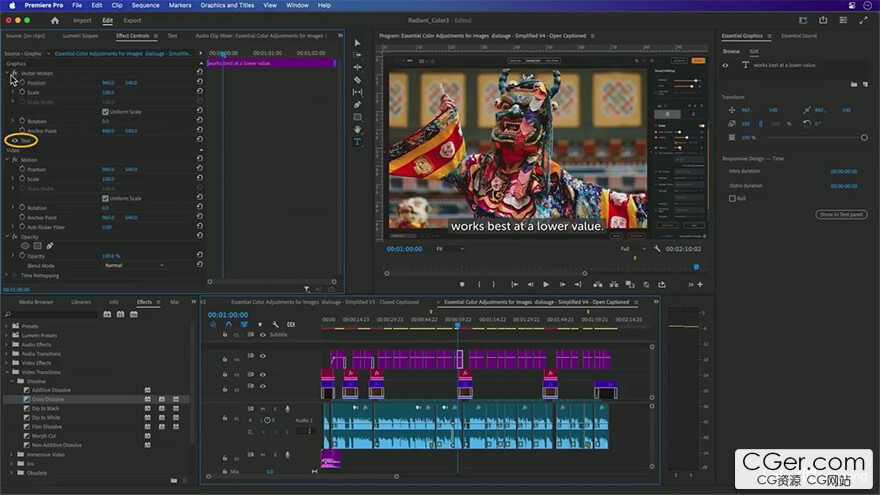
Task: Open the Graphics and Titles menu
Action: tap(227, 5)
